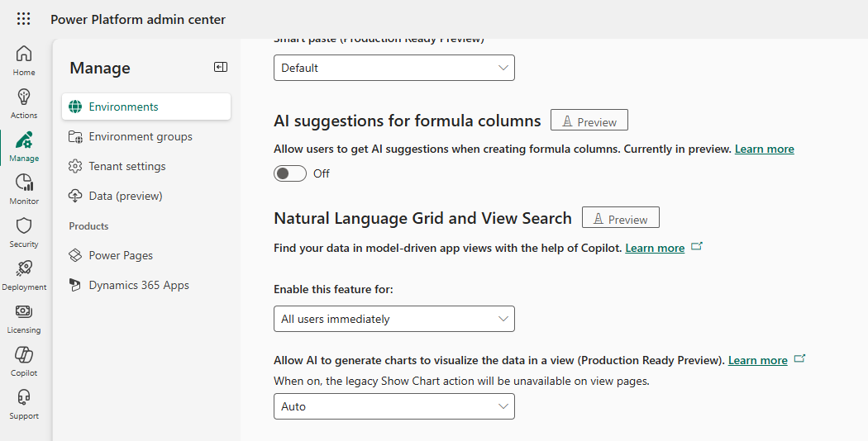This screenshot has width=868, height=441.
Task: Open Licensing icon in left rail
Action: point(24,318)
